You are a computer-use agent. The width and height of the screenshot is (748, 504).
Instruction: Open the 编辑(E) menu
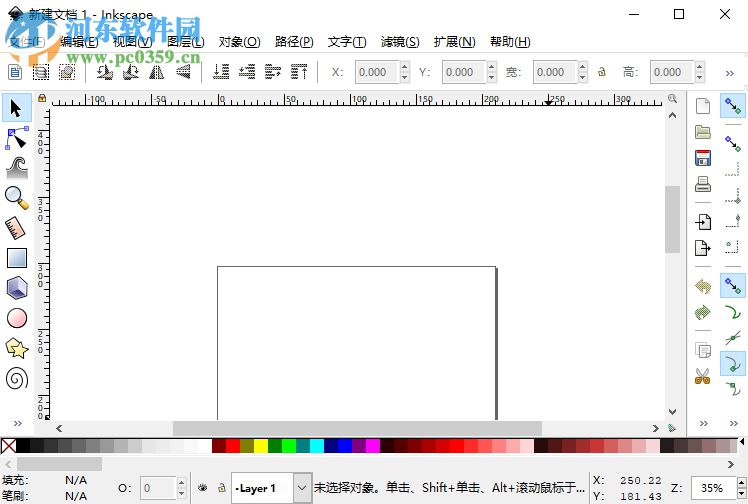pyautogui.click(x=79, y=42)
